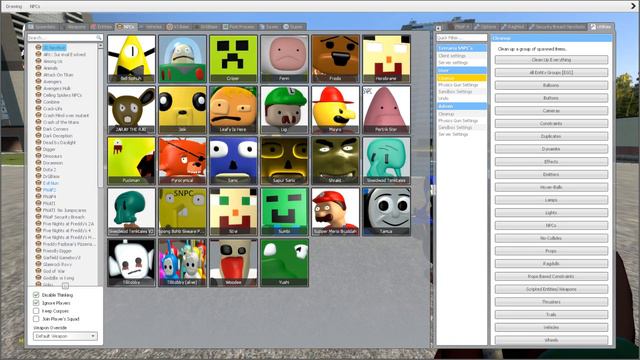The height and width of the screenshot is (360, 640).
Task: Open the Vehicles tab
Action: [x=151, y=27]
